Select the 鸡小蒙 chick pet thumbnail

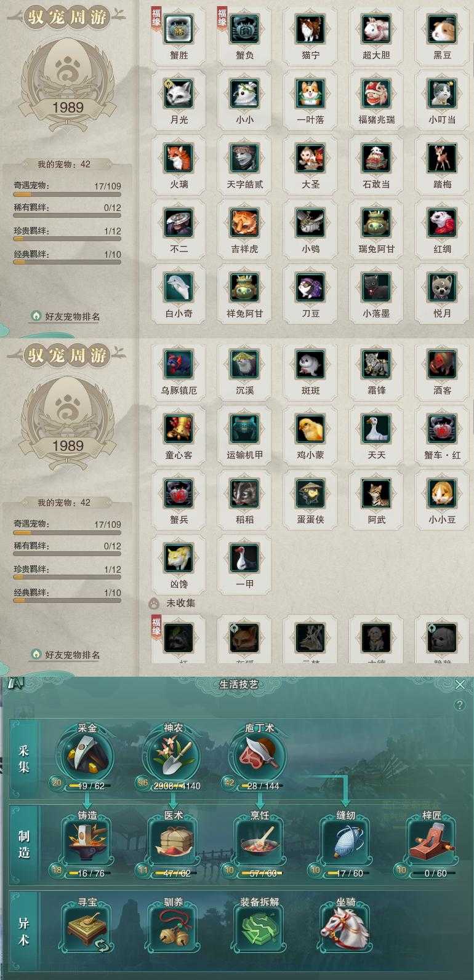pyautogui.click(x=310, y=428)
